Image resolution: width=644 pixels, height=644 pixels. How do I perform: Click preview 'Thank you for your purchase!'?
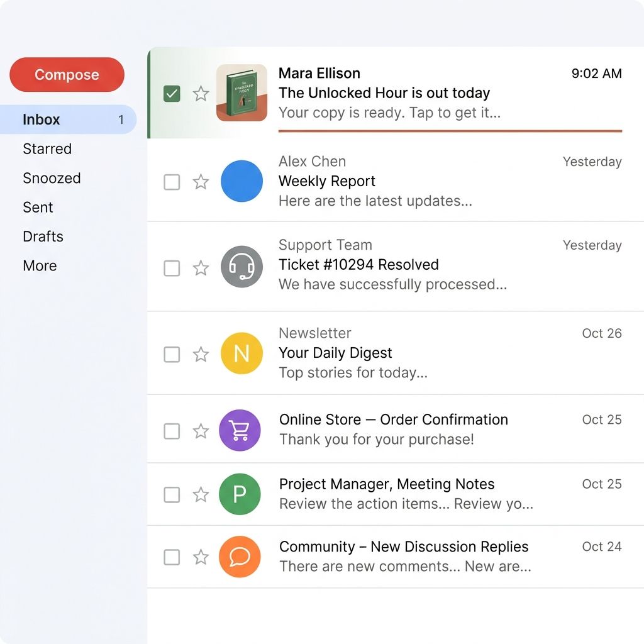[x=377, y=440]
